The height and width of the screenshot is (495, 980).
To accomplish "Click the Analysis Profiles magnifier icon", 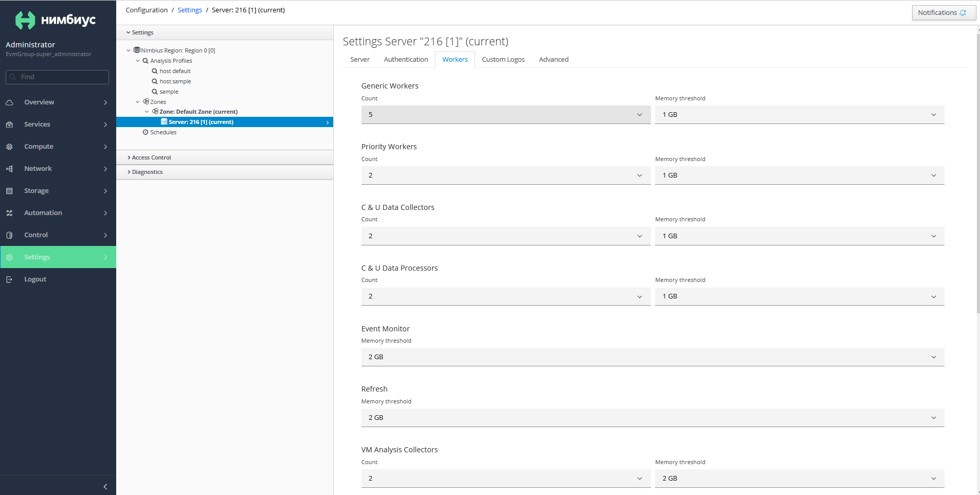I will point(146,61).
